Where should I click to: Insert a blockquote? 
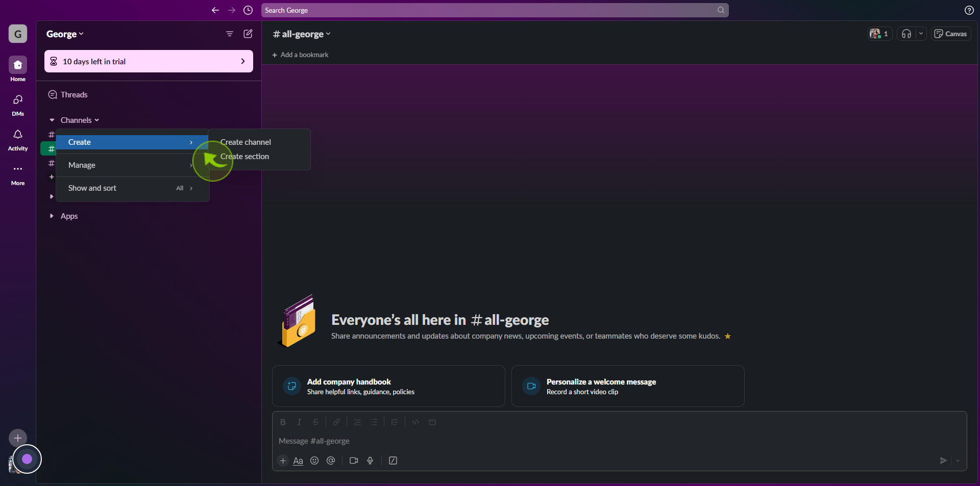395,422
